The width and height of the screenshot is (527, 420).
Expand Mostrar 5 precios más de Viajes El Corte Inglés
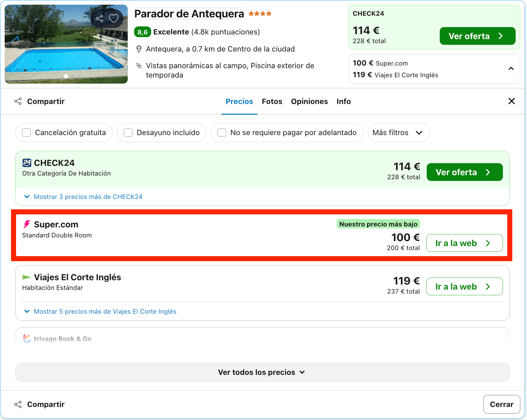click(x=100, y=311)
